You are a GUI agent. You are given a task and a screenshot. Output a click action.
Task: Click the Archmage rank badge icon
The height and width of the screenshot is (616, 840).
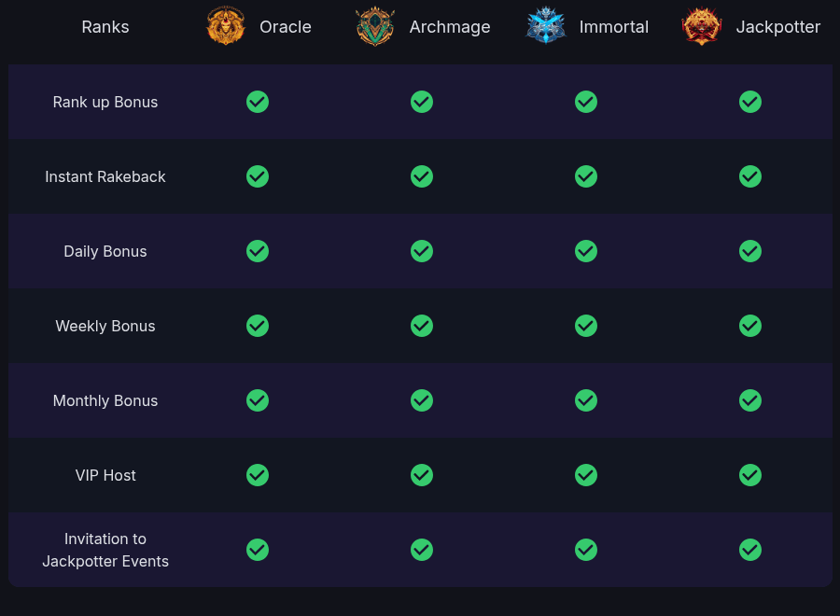click(x=375, y=26)
